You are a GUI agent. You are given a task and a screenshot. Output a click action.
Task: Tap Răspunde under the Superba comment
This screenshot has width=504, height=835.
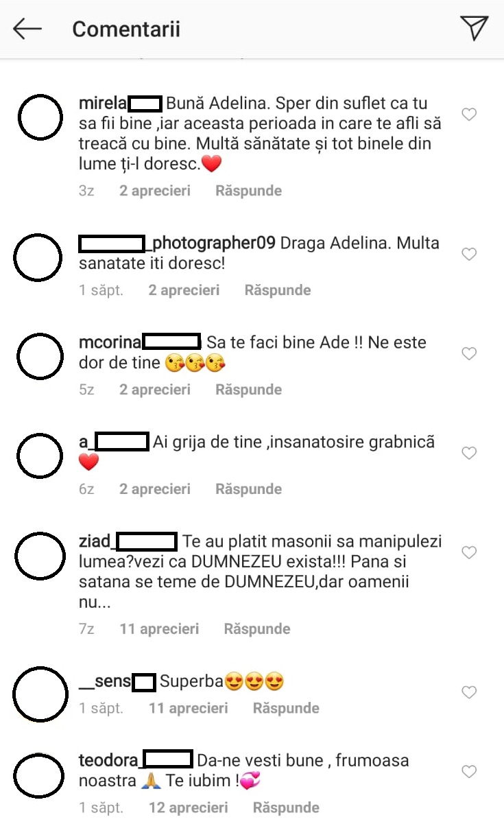[x=286, y=708]
